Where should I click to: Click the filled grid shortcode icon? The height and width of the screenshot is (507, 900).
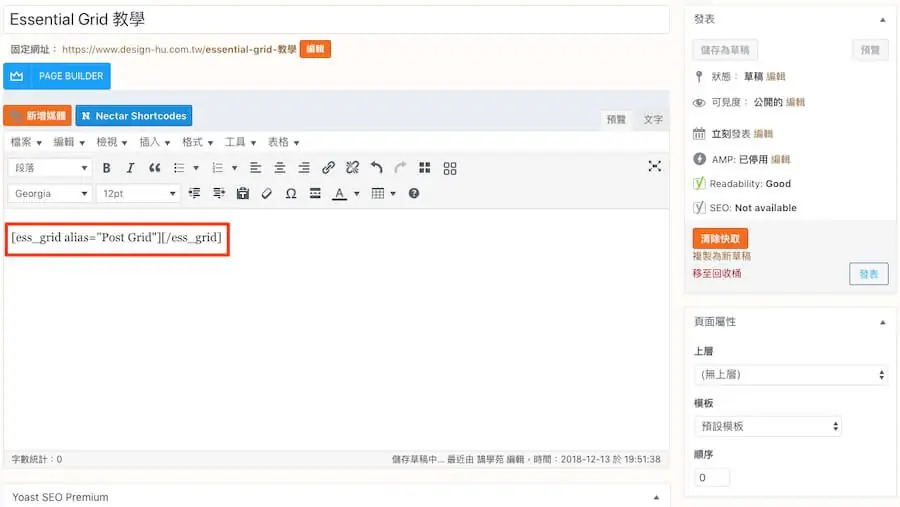pyautogui.click(x=425, y=168)
